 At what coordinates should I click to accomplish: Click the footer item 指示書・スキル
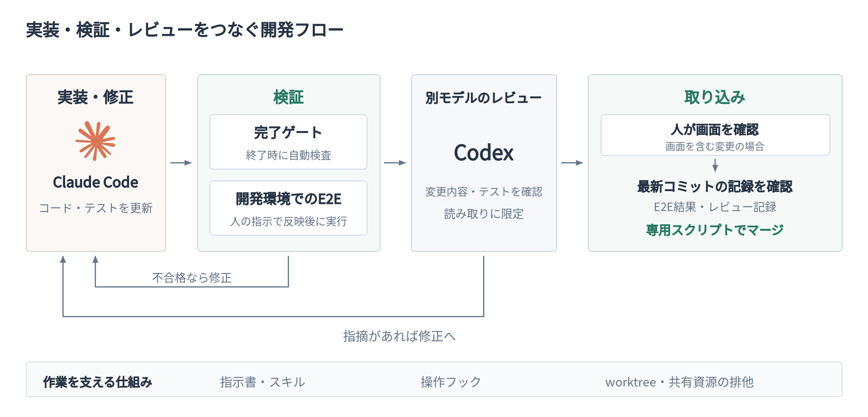click(263, 382)
